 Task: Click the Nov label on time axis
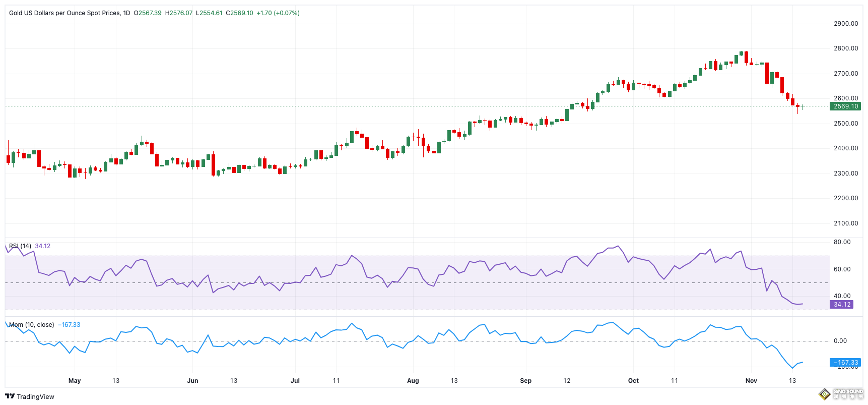point(751,381)
